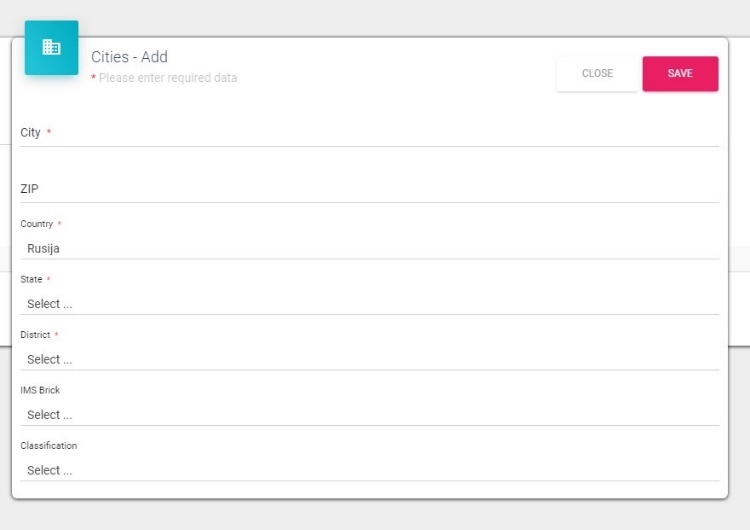
Task: Save the new city entry
Action: tap(680, 73)
